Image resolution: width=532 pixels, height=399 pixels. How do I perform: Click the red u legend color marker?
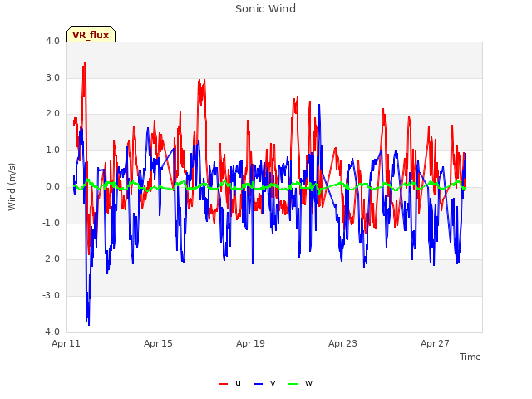[x=223, y=384]
